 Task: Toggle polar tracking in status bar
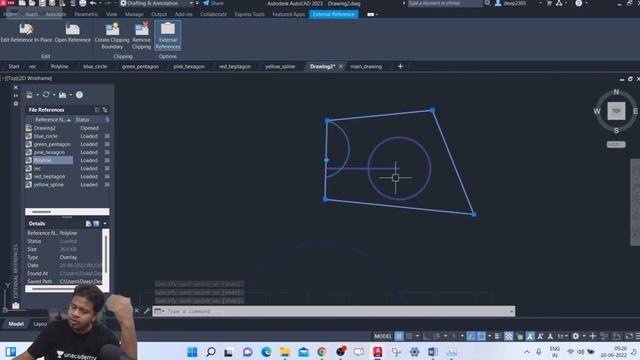436,336
